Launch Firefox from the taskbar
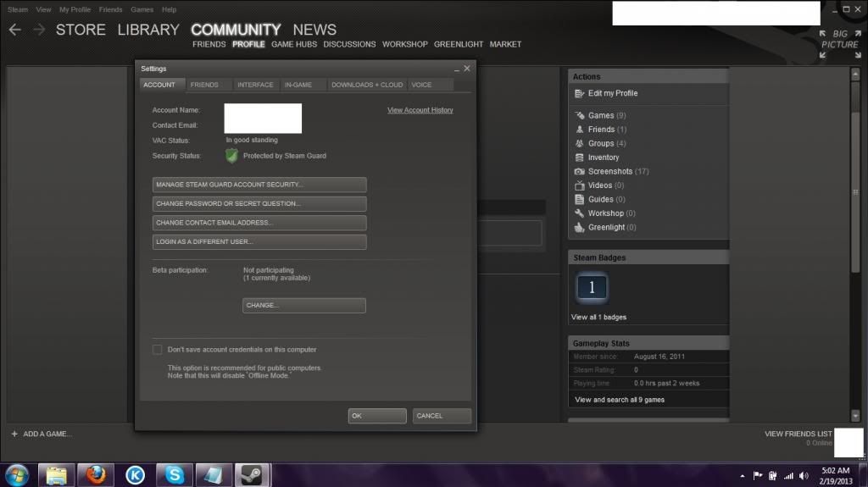 tap(95, 475)
